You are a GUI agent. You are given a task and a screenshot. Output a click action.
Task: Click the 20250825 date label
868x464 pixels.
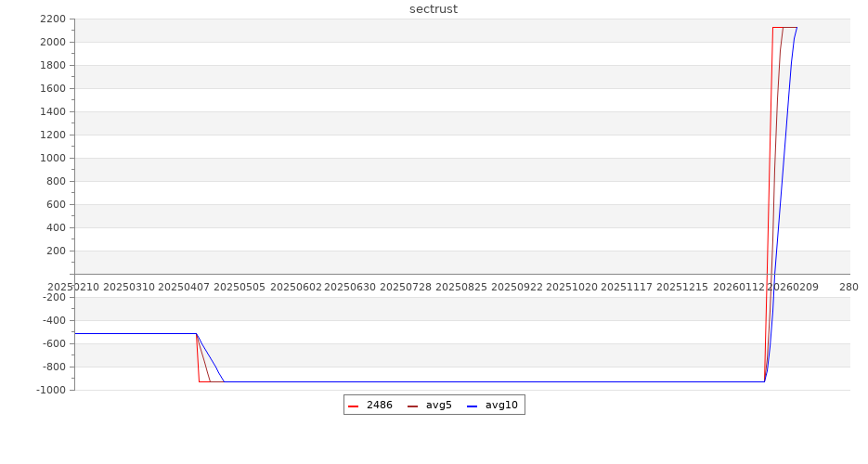tap(461, 288)
